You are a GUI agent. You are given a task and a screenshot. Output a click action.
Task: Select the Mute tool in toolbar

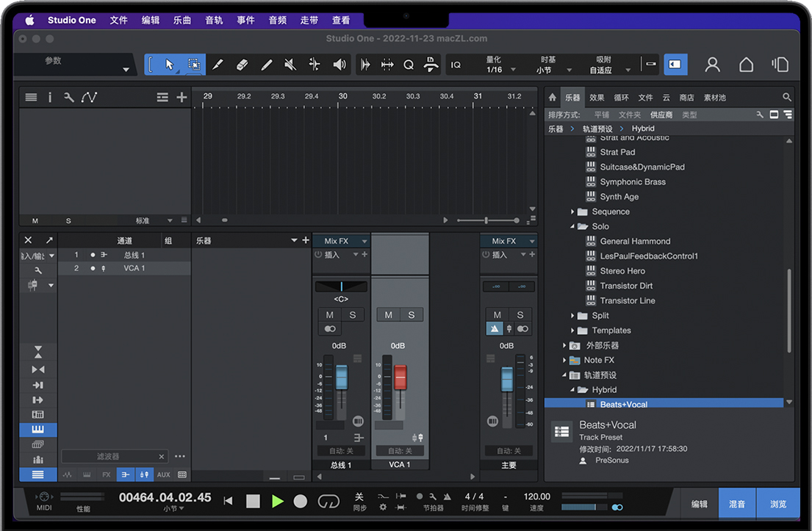[x=290, y=65]
